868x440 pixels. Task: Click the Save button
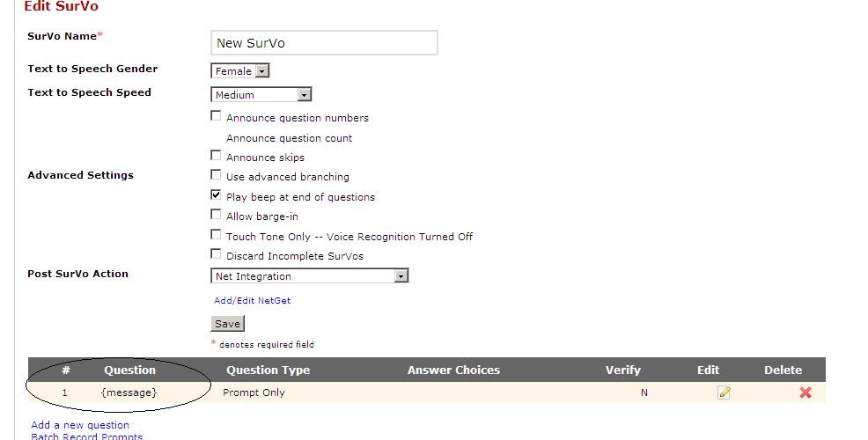pos(227,324)
